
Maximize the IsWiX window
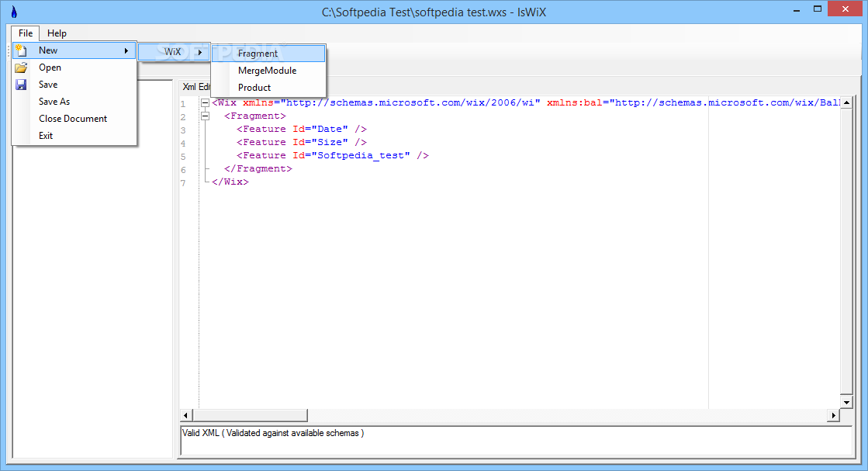coord(818,9)
